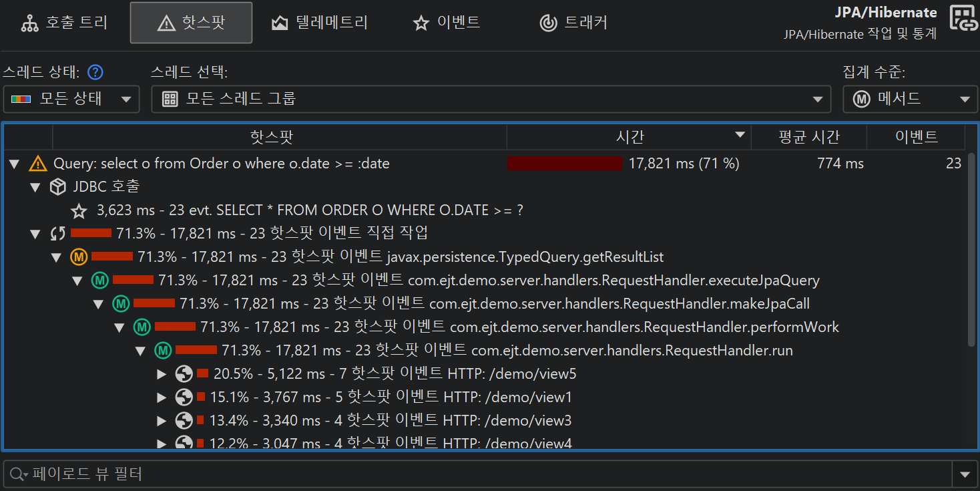Sort by the 평균 시간 column header
This screenshot has width=980, height=491.
(x=808, y=138)
